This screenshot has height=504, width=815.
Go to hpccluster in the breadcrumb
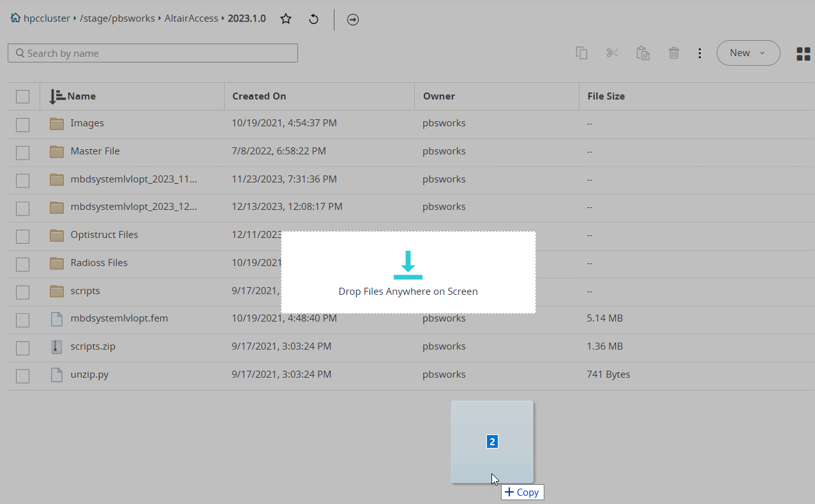[x=47, y=19]
